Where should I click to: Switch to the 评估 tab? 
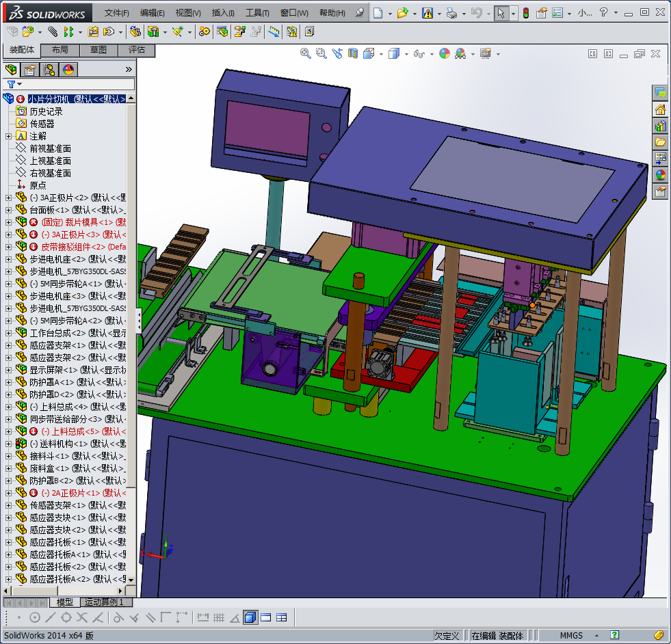pyautogui.click(x=136, y=50)
